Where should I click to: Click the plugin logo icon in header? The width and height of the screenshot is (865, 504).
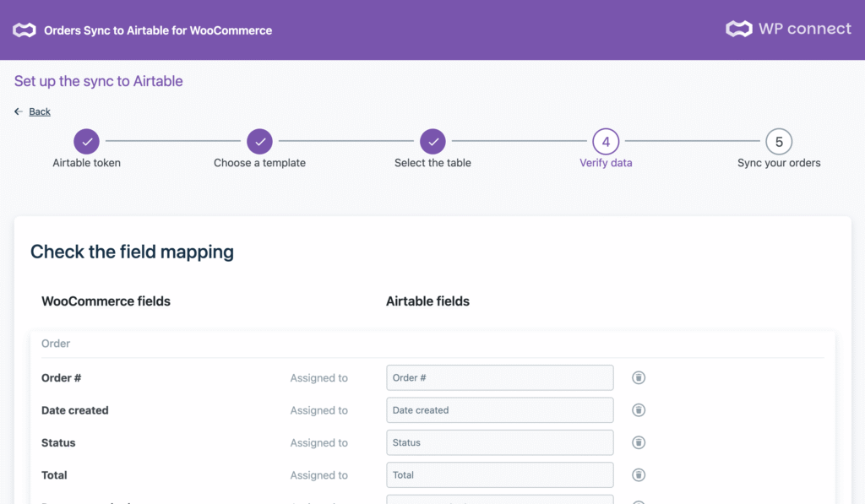pyautogui.click(x=24, y=30)
